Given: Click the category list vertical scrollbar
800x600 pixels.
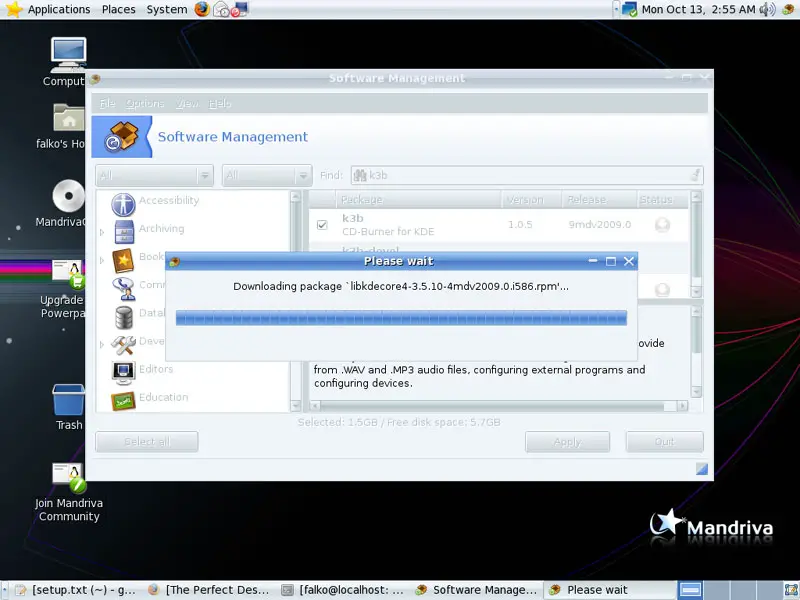Looking at the screenshot, I should (295, 301).
